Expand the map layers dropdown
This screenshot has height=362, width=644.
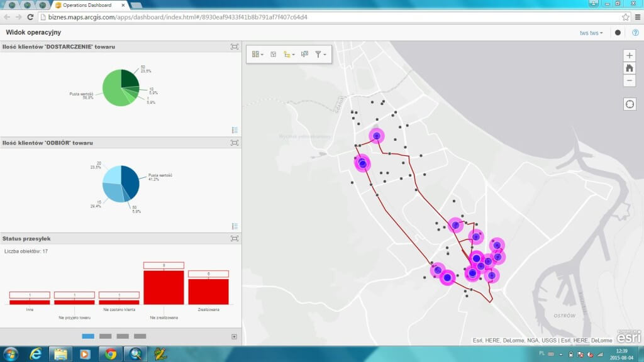[x=290, y=55]
